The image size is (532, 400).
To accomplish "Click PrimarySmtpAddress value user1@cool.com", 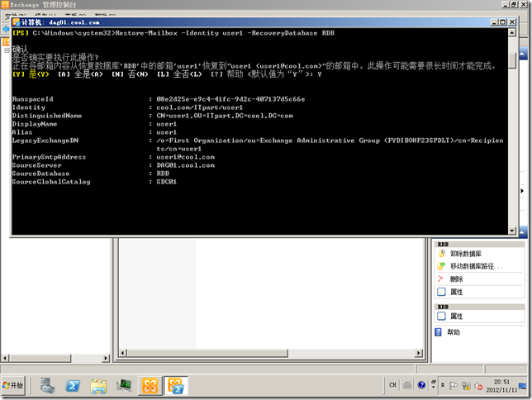I will (x=185, y=157).
